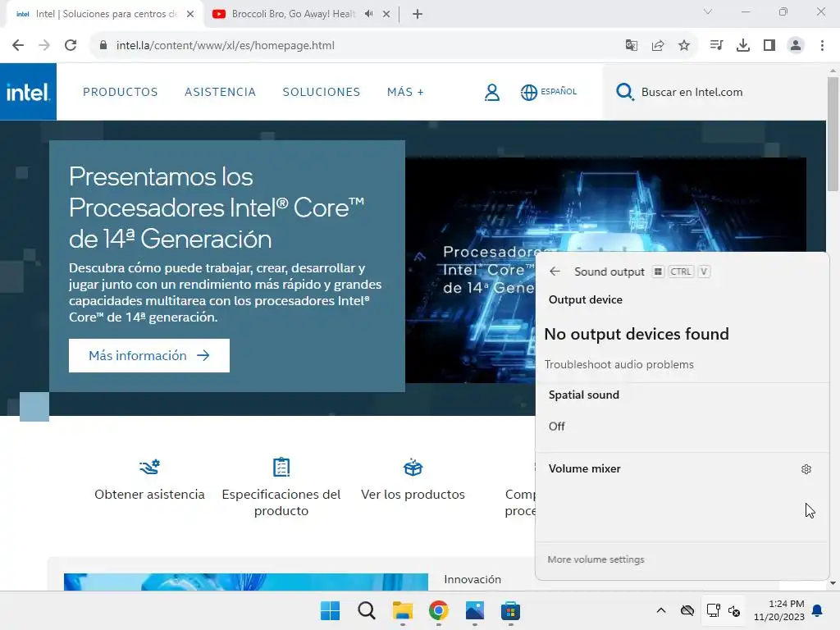Open Microsoft Store from taskbar
The height and width of the screenshot is (630, 840).
pos(510,610)
